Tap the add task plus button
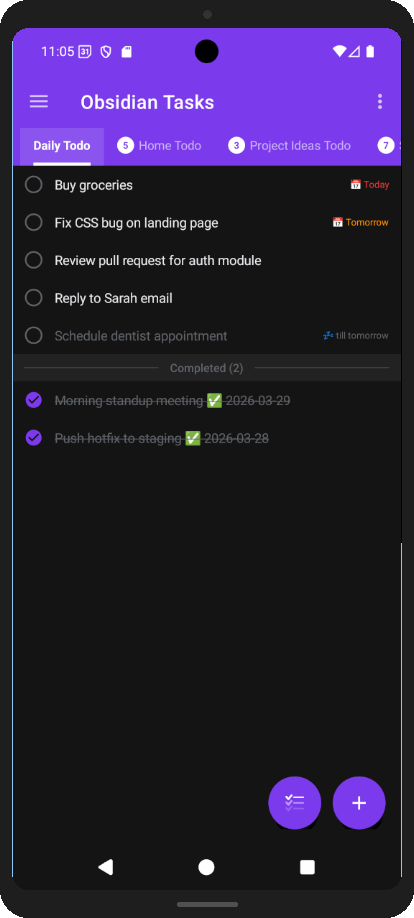This screenshot has height=918, width=414. click(x=359, y=803)
